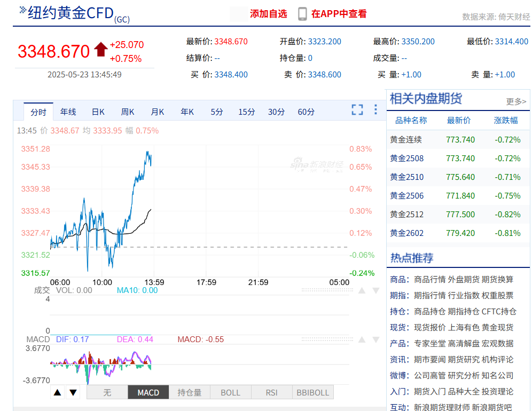Viewport: 532px width, 411px height.
Task: Open 商品行情 link
Action: (x=429, y=279)
